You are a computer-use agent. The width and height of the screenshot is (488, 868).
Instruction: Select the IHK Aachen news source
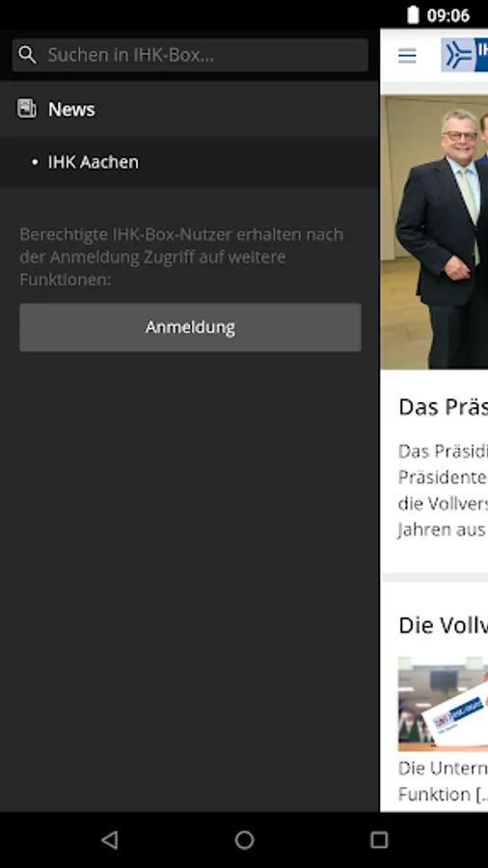pyautogui.click(x=189, y=162)
